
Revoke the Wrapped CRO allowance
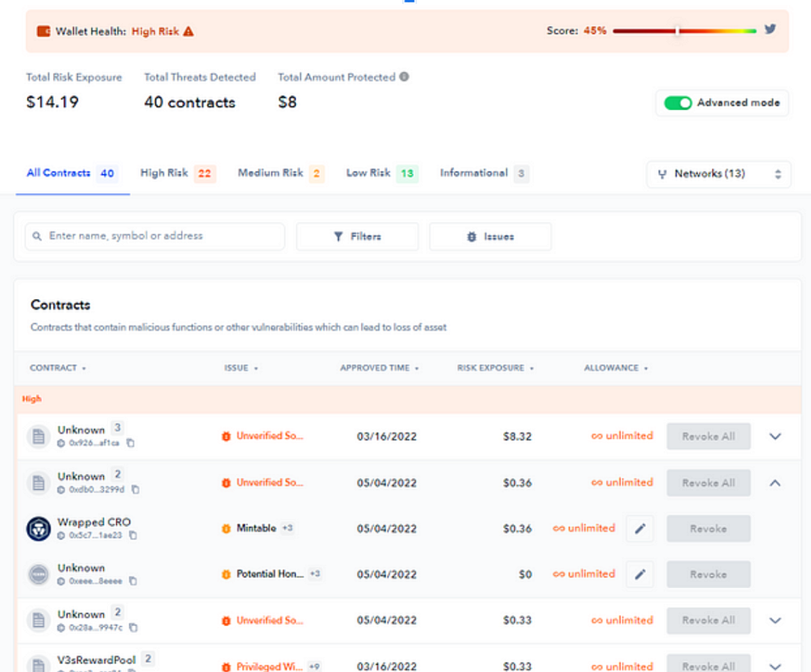tap(708, 528)
